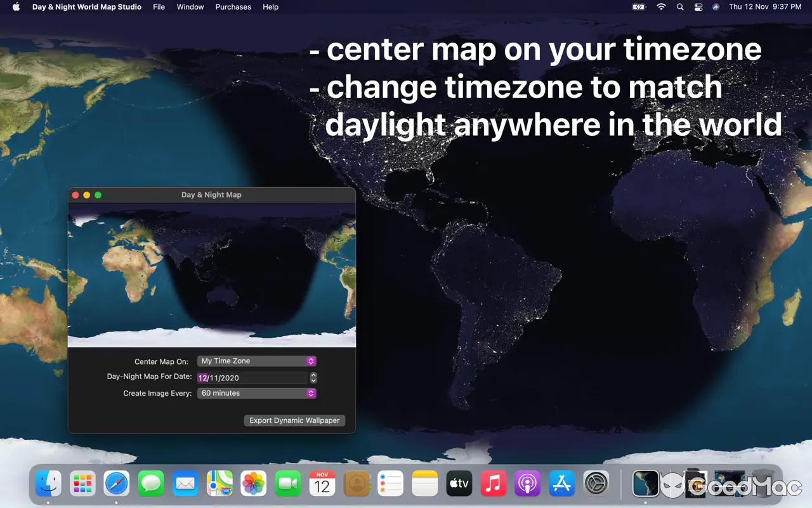Screen dimensions: 812x508
Task: Open the Apple TV app
Action: point(459,484)
